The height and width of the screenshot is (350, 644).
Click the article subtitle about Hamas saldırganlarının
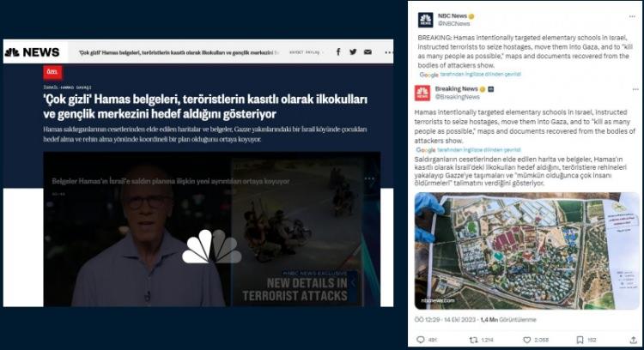click(205, 134)
